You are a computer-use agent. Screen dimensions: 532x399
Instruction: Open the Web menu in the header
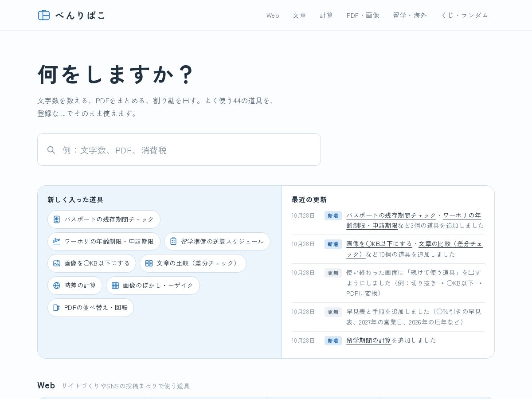273,16
